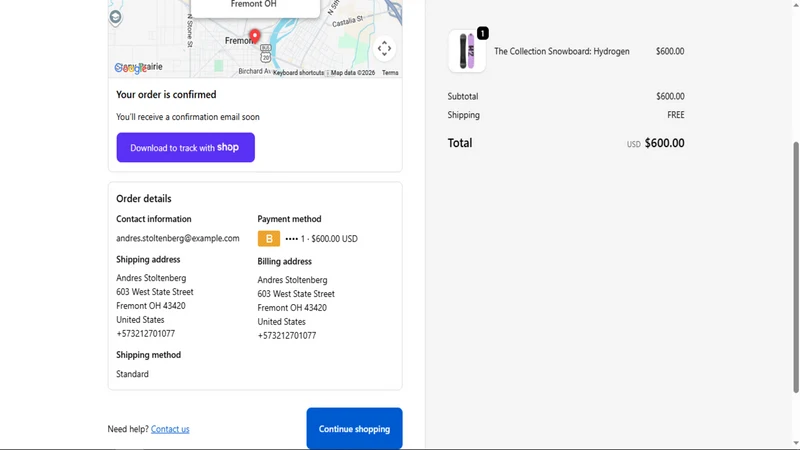Click the quantity badge on snowboard thumbnail

482,34
